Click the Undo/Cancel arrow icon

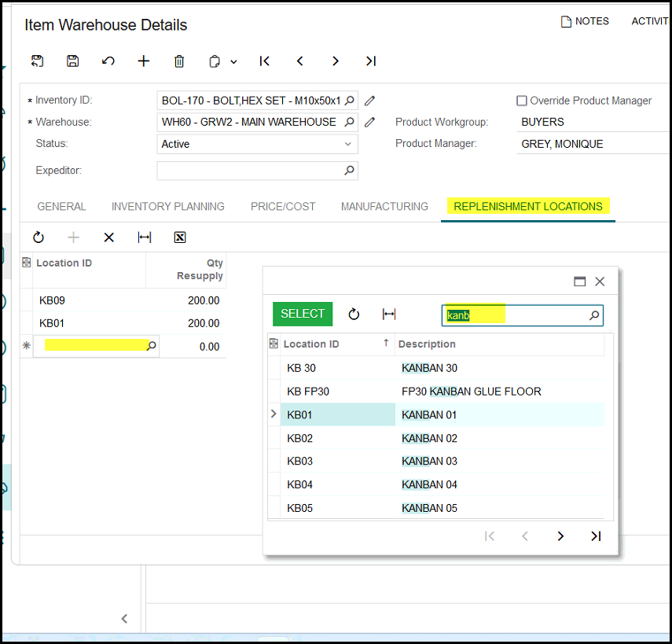pos(108,61)
